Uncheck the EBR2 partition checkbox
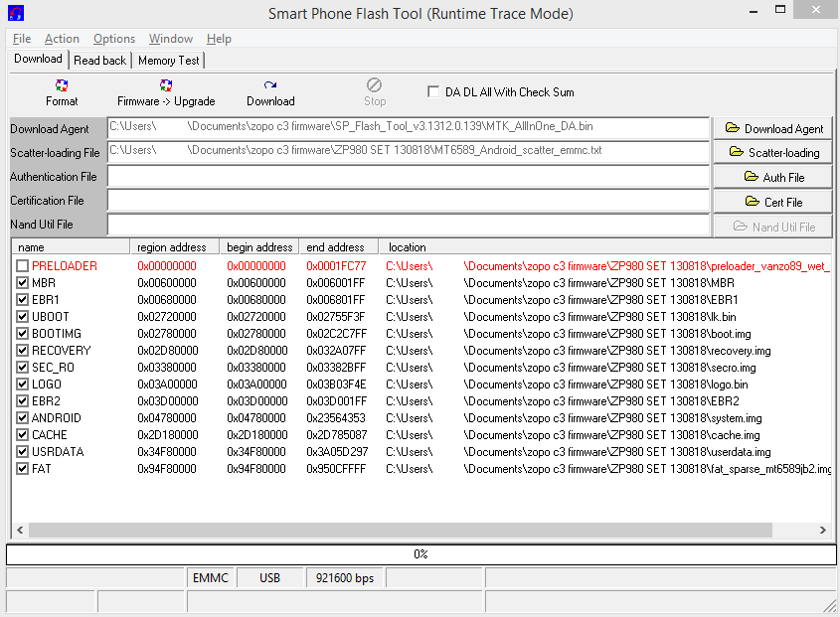The width and height of the screenshot is (840, 617). [x=22, y=400]
